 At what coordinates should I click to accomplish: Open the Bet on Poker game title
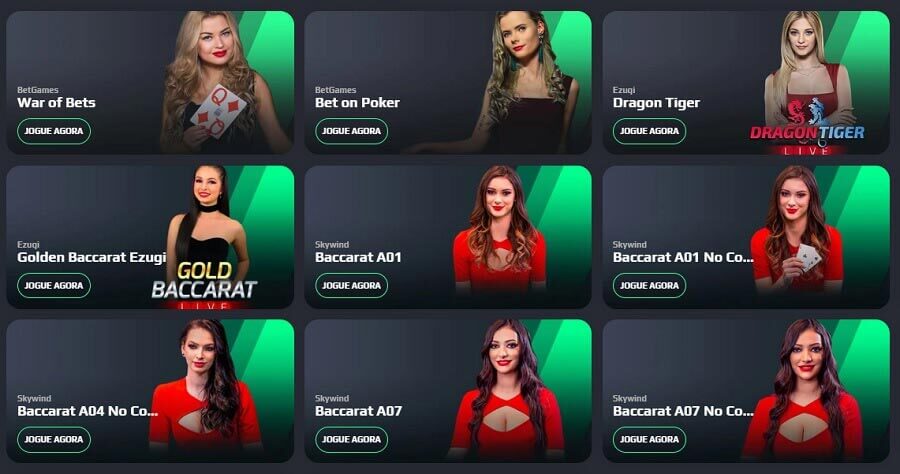[357, 103]
